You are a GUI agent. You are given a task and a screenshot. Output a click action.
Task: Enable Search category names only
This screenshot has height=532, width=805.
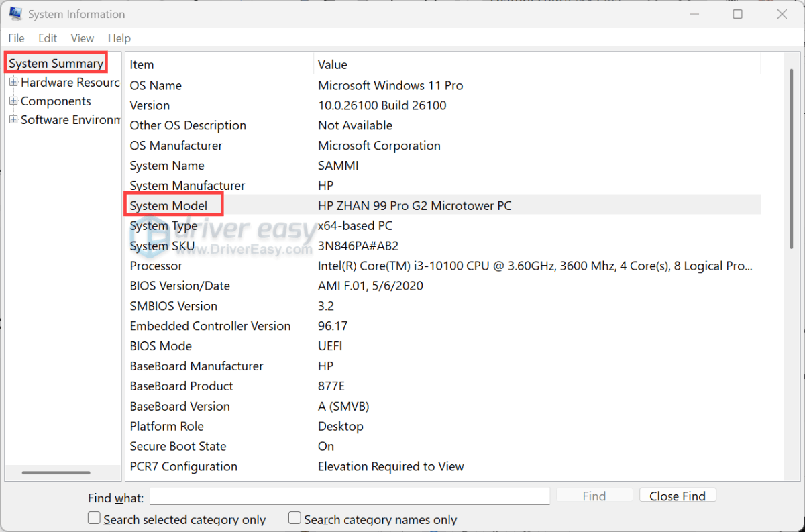[x=294, y=519]
